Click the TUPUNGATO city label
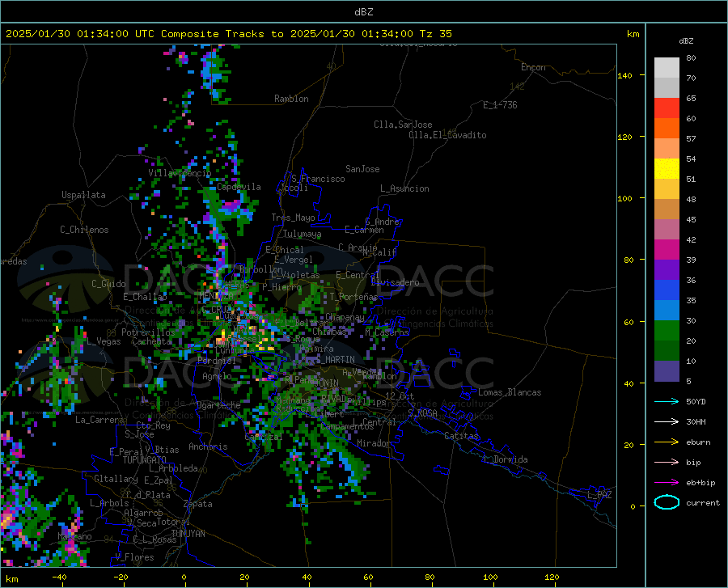 [145, 460]
